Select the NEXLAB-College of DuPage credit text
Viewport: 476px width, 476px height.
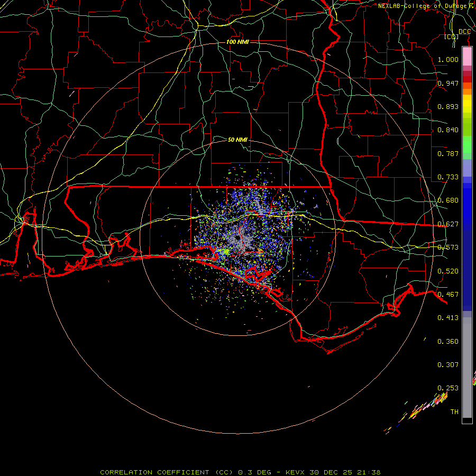pos(427,6)
